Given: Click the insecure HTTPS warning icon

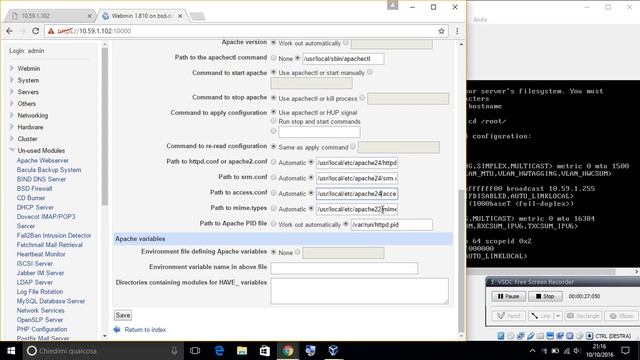Looking at the screenshot, I should [x=51, y=31].
